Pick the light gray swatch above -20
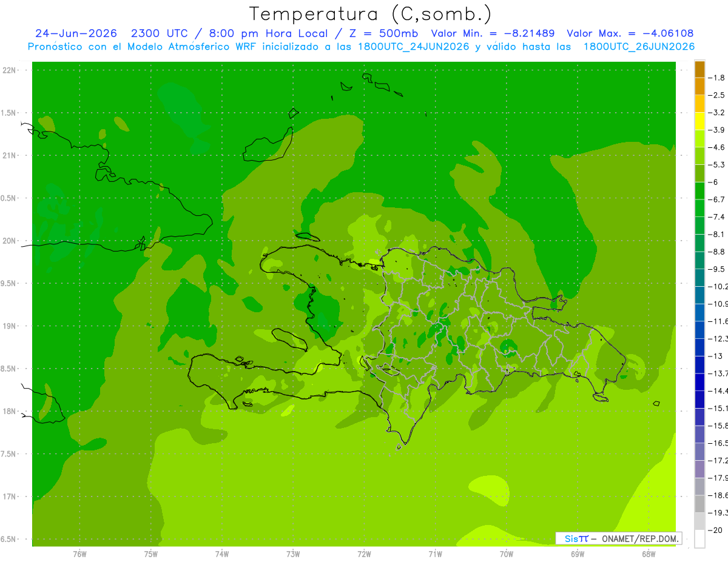The image size is (728, 562). pos(699,521)
